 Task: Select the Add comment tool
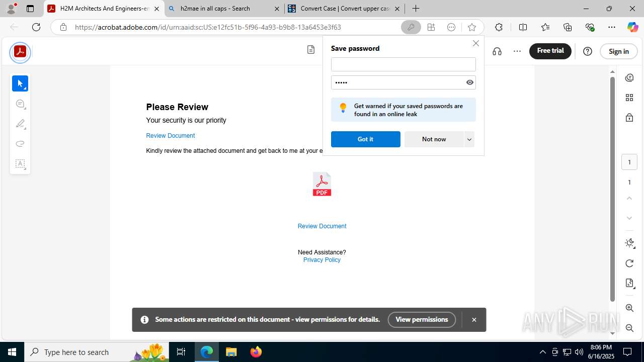click(x=20, y=104)
